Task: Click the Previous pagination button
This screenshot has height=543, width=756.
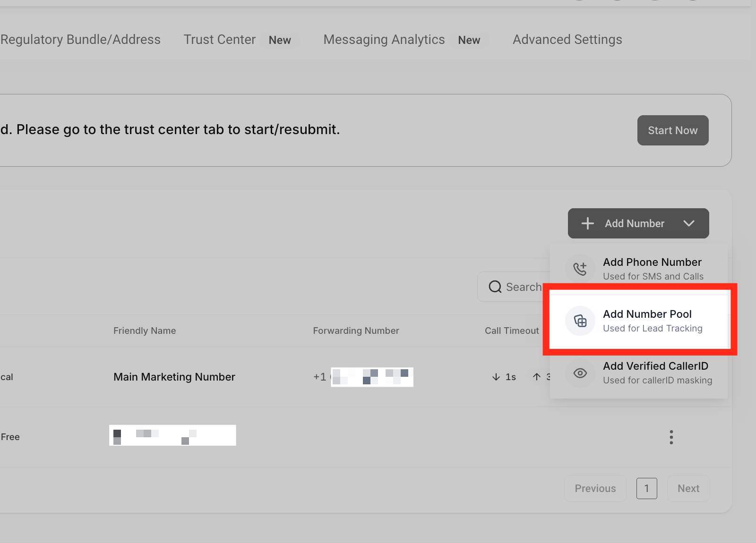Action: pyautogui.click(x=595, y=488)
